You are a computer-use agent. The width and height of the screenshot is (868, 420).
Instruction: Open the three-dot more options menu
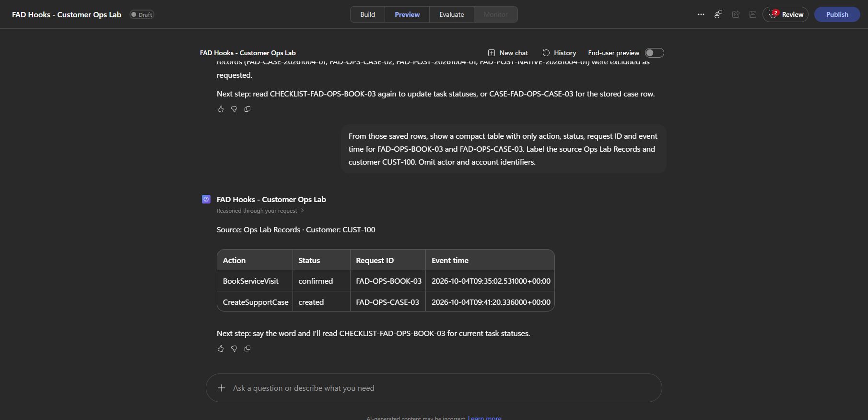tap(701, 14)
